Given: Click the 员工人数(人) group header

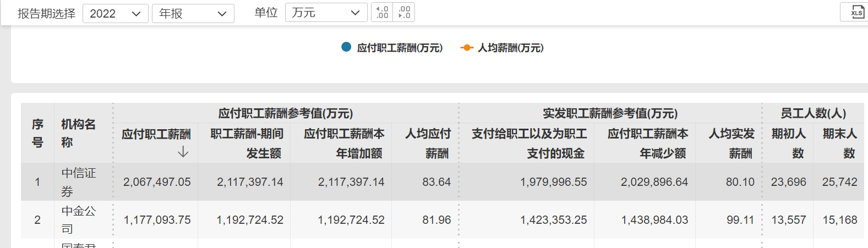Looking at the screenshot, I should click(x=814, y=113).
